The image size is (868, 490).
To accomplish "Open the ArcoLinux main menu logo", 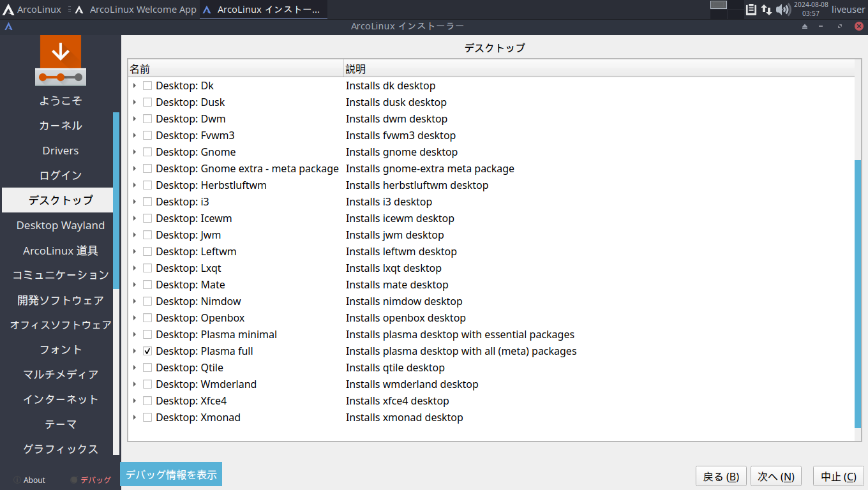I will click(9, 10).
